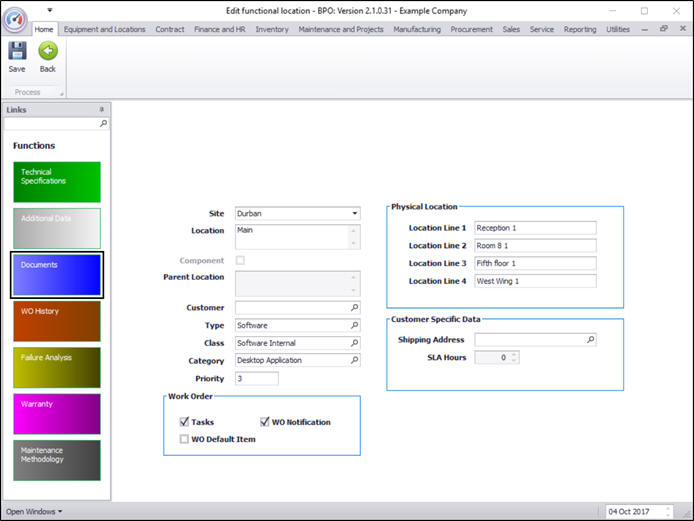The height and width of the screenshot is (521, 694).
Task: Uncheck the WO Notification checkbox
Action: 265,422
